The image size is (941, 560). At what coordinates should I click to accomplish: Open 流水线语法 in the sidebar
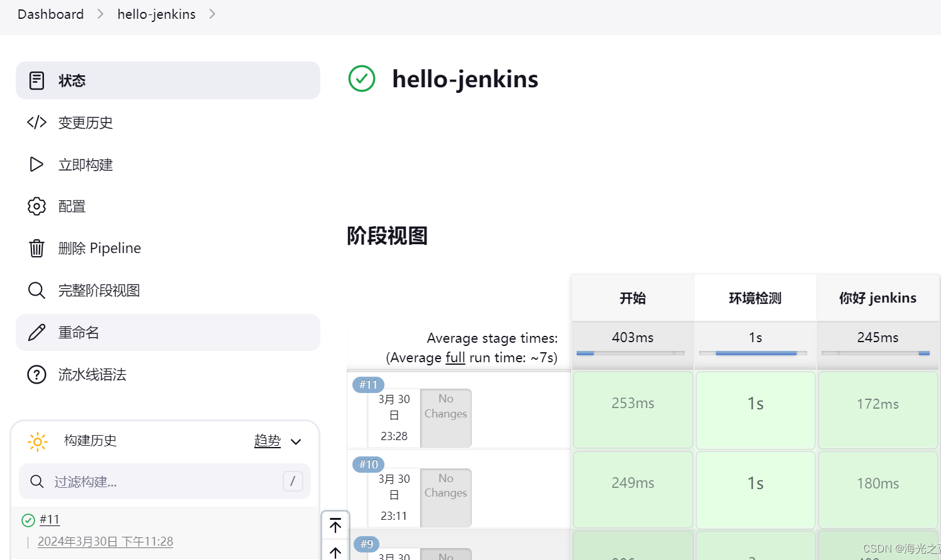(x=168, y=374)
